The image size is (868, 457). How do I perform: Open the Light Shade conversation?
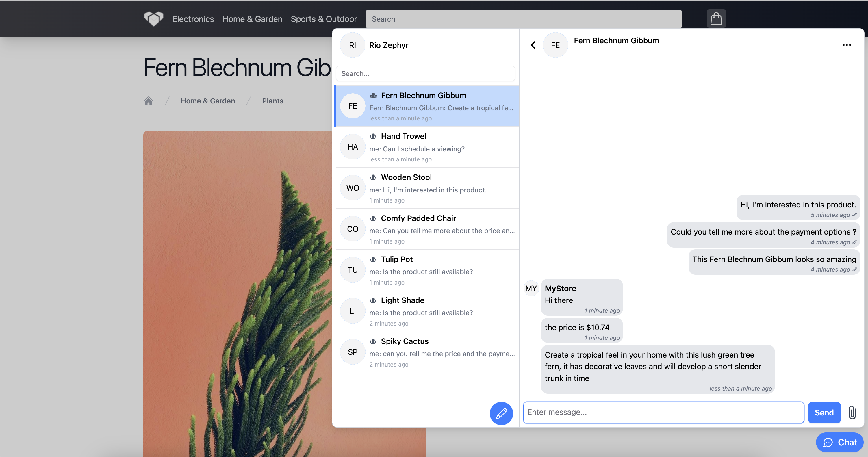426,311
